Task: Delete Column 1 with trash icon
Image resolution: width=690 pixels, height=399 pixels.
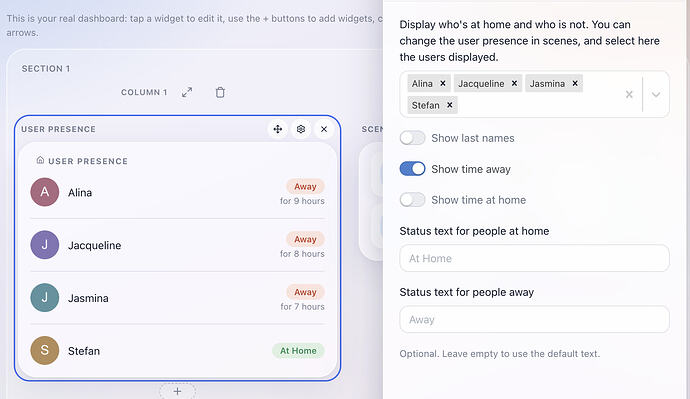Action: 220,92
